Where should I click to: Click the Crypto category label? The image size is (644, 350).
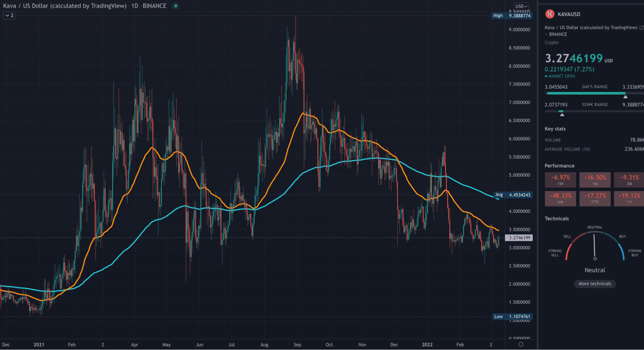552,43
